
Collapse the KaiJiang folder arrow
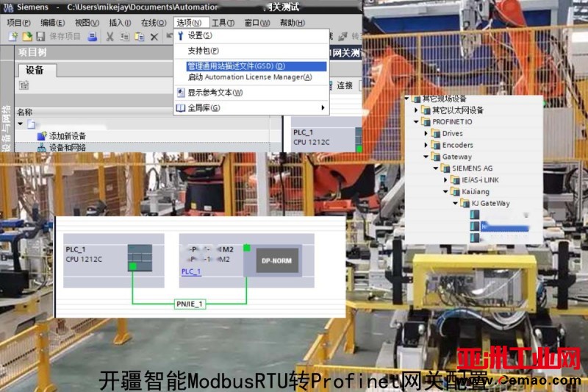point(445,192)
